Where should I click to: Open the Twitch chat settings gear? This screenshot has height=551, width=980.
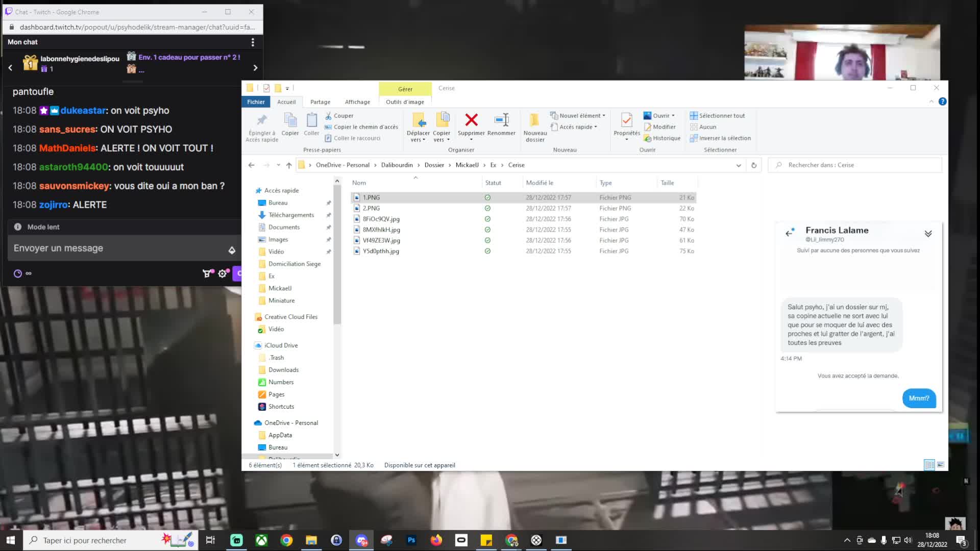pyautogui.click(x=223, y=273)
